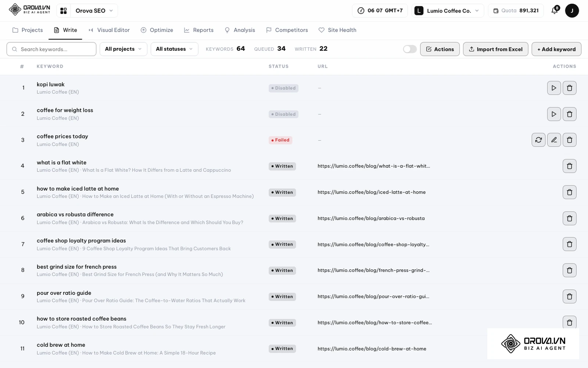Toggle the switch next to Actions
This screenshot has width=588, height=368.
pos(410,49)
